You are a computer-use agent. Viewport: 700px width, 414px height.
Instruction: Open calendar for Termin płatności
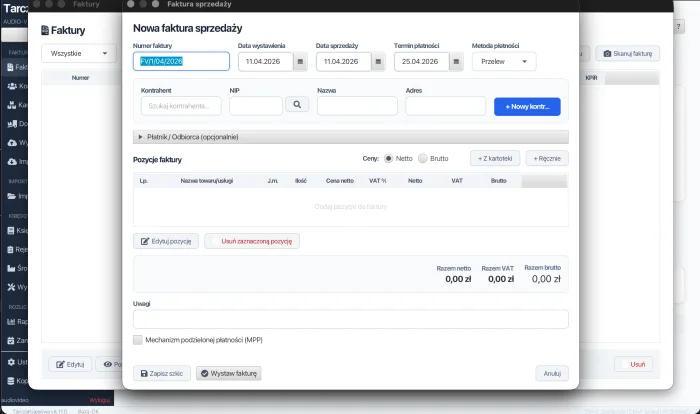(456, 61)
